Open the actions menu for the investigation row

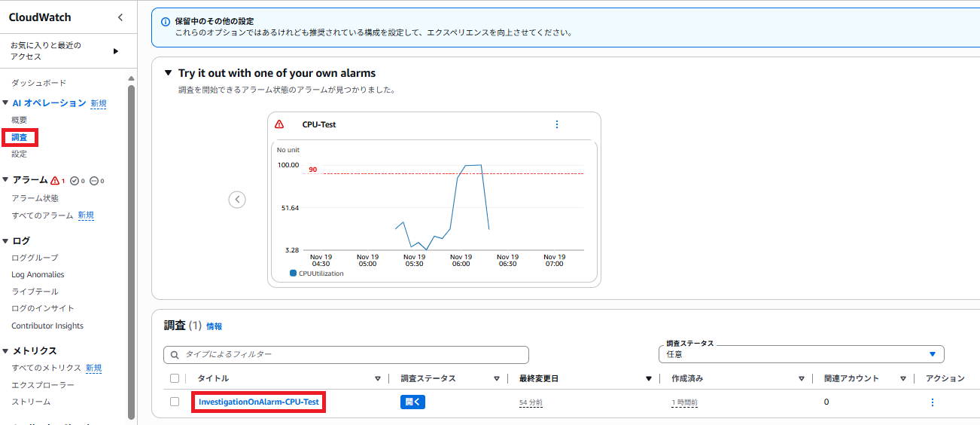[x=933, y=402]
